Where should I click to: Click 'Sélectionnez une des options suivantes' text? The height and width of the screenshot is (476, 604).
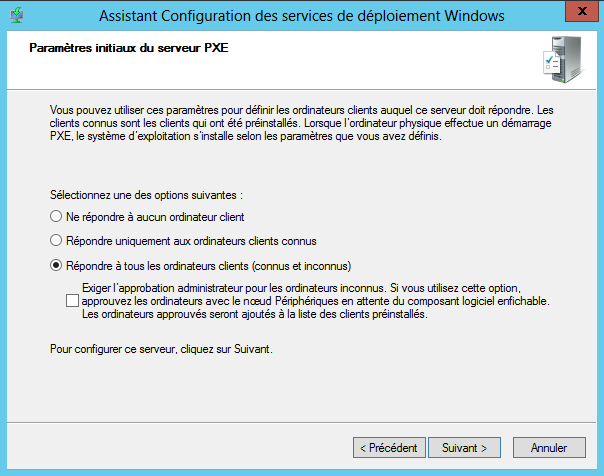[146, 195]
